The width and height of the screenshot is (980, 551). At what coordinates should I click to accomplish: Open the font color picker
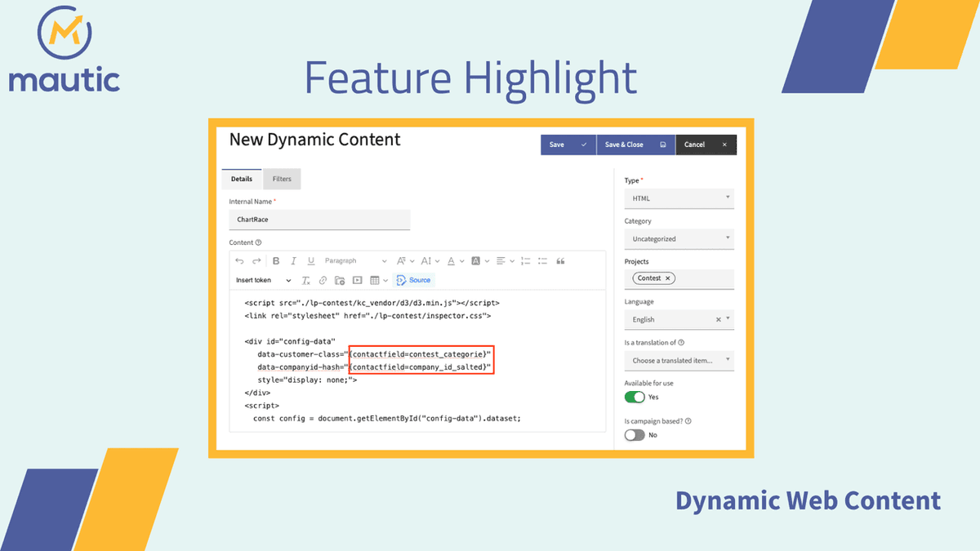pos(455,261)
